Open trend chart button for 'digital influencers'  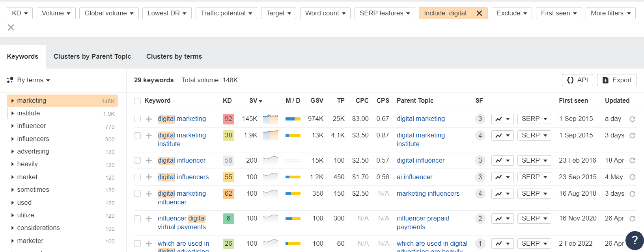[502, 177]
